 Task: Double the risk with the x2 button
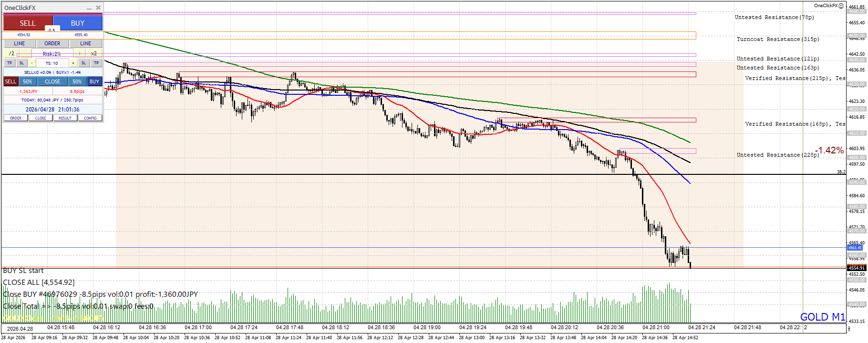[94, 53]
